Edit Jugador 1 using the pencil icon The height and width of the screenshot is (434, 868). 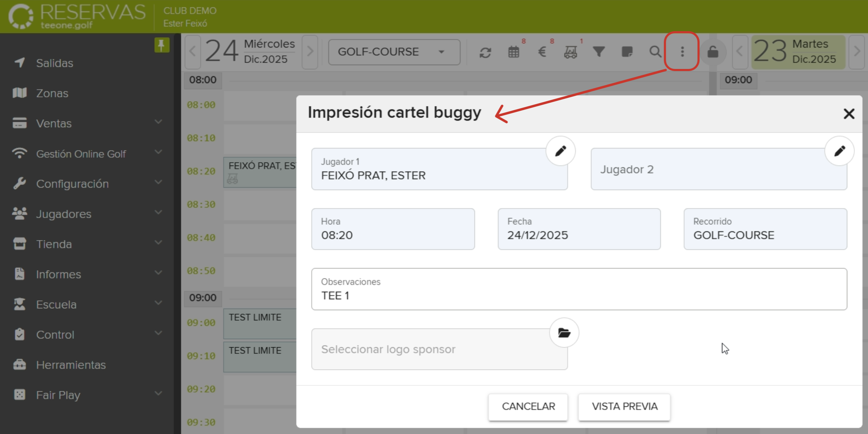pyautogui.click(x=560, y=150)
